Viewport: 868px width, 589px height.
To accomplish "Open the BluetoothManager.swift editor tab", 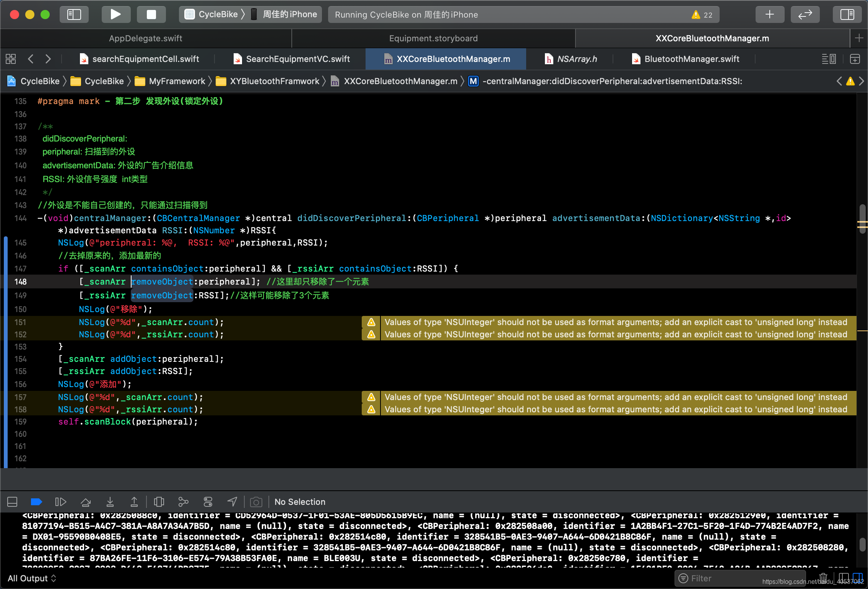I will 685,59.
